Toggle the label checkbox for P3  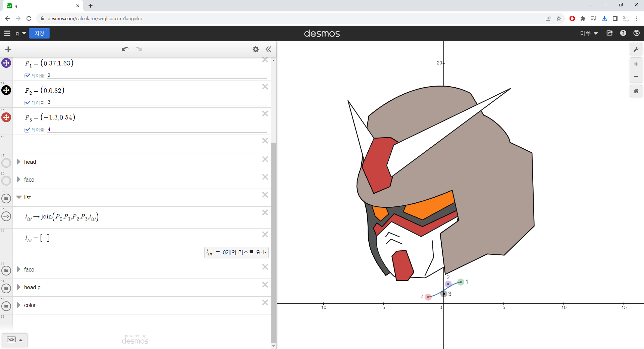pyautogui.click(x=28, y=130)
